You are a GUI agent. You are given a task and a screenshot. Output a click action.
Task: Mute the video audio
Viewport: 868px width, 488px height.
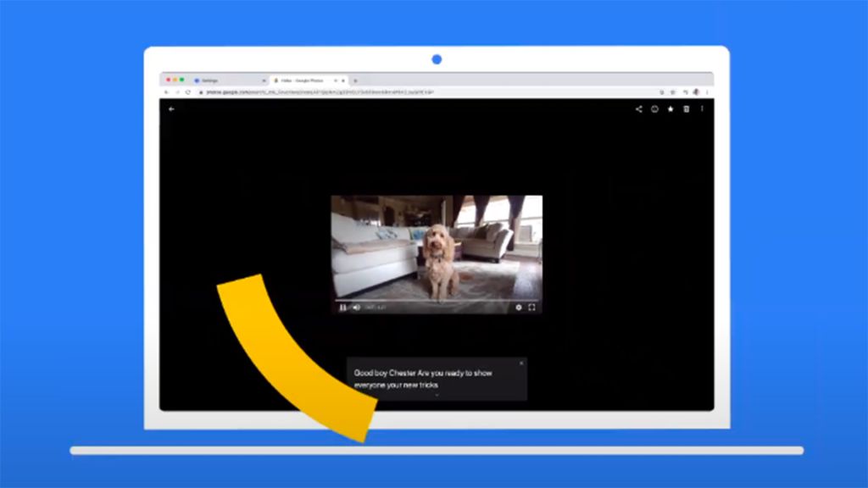pos(355,308)
